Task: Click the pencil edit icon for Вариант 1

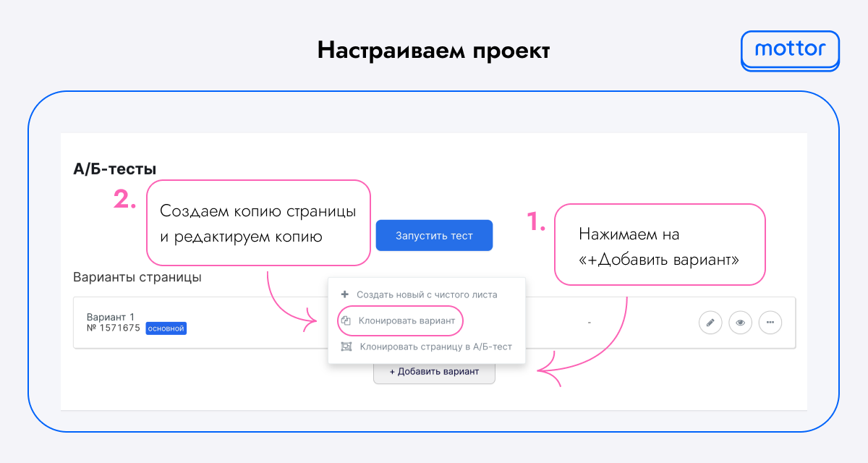Action: click(x=710, y=322)
